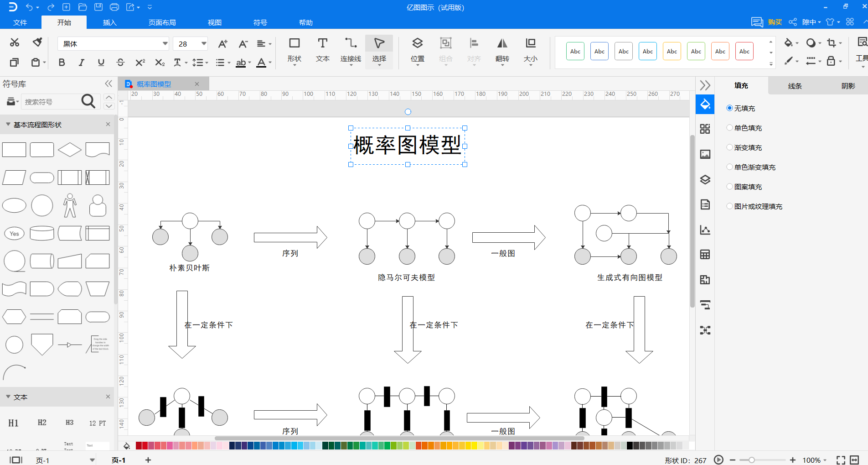Select the Text tool

coord(322,50)
